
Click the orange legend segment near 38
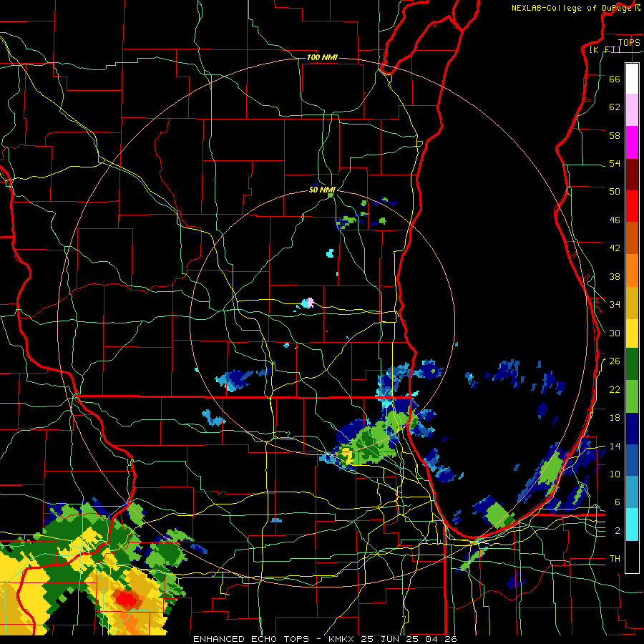pyautogui.click(x=632, y=270)
